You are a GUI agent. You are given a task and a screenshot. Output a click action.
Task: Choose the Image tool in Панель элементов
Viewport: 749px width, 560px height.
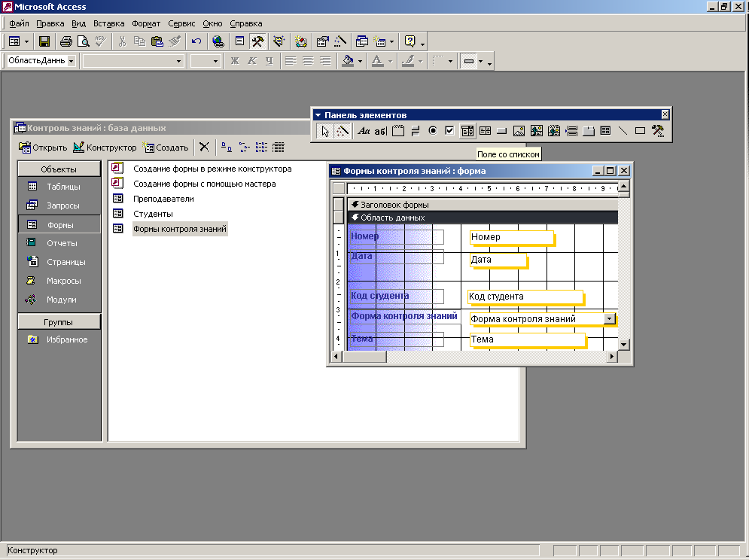pos(519,131)
